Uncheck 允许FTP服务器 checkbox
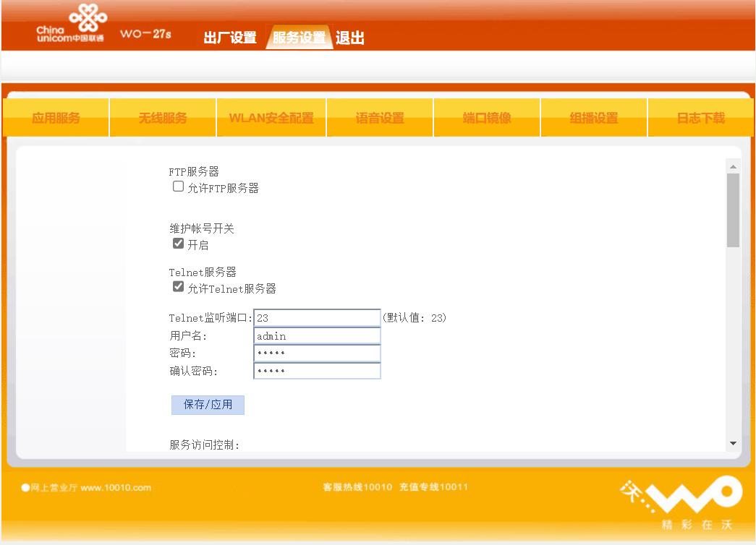Viewport: 756px width, 545px height. [178, 186]
